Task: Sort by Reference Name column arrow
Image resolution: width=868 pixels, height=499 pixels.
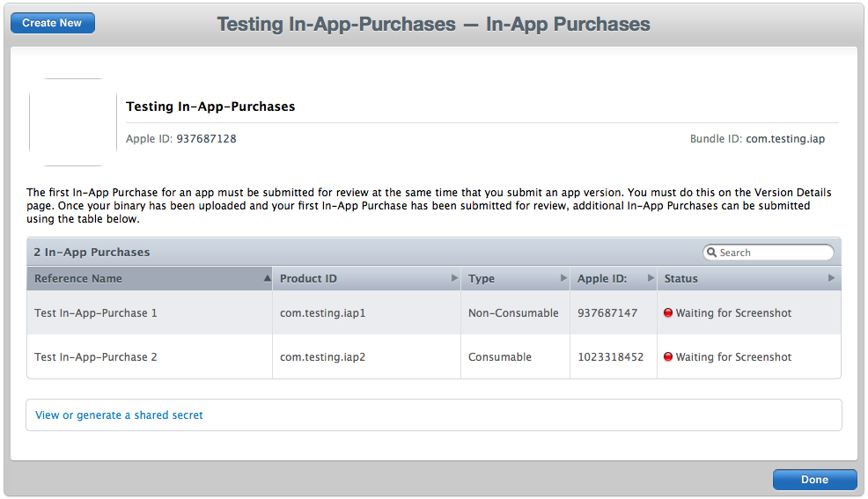Action: [268, 278]
